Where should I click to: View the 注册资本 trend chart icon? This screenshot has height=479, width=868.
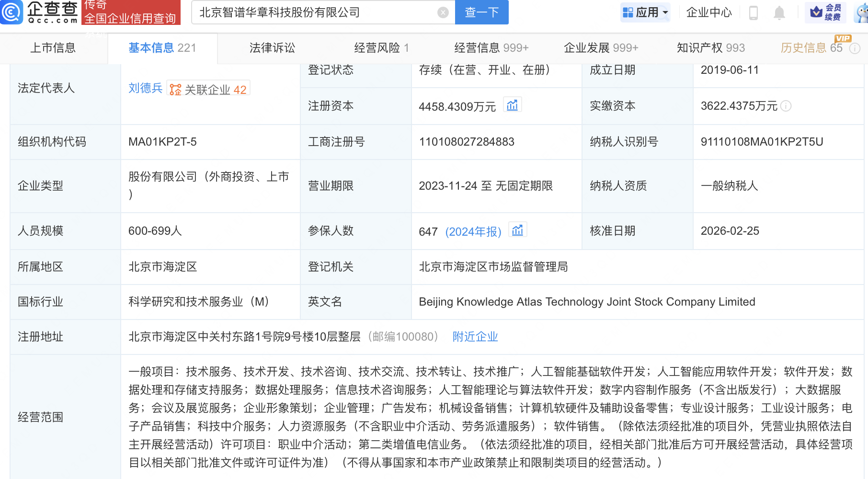point(513,104)
